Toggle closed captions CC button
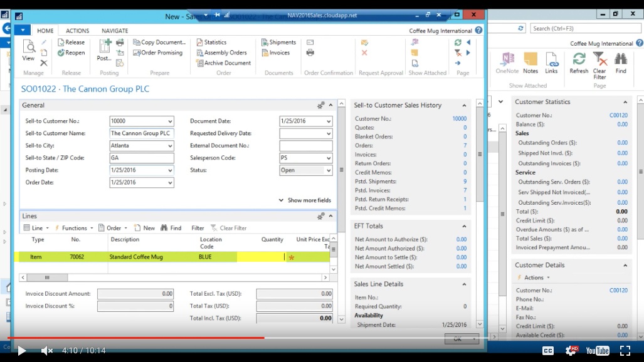The image size is (644, 362). pos(548,351)
